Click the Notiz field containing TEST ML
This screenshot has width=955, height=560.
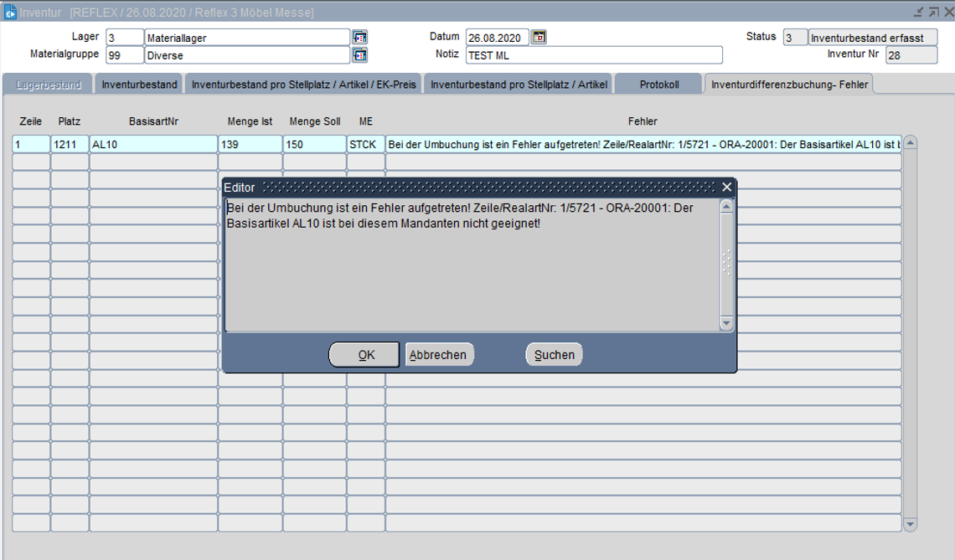(x=593, y=55)
